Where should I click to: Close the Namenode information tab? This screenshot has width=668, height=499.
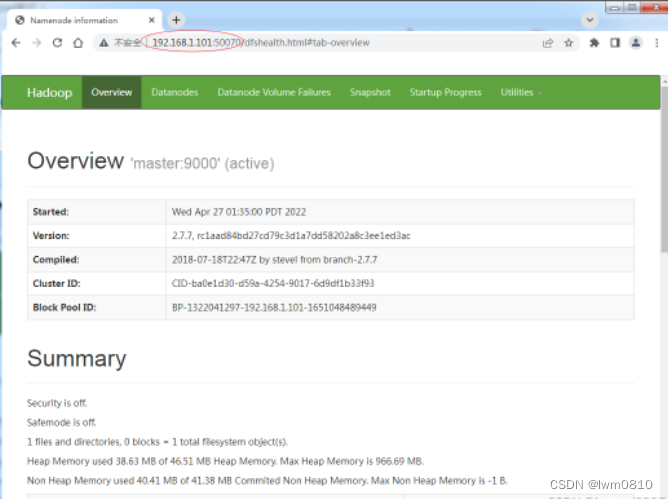152,20
